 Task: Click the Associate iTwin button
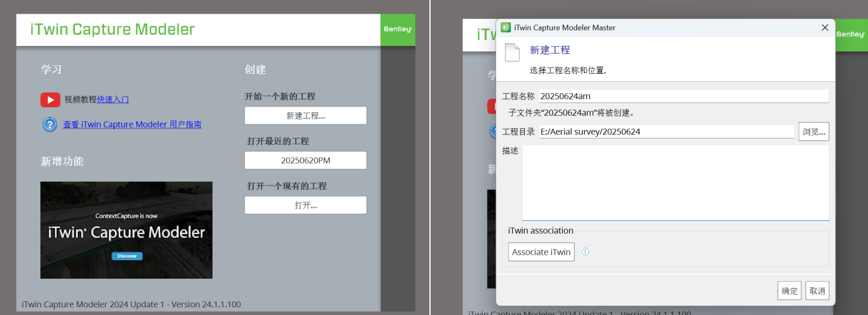click(541, 252)
